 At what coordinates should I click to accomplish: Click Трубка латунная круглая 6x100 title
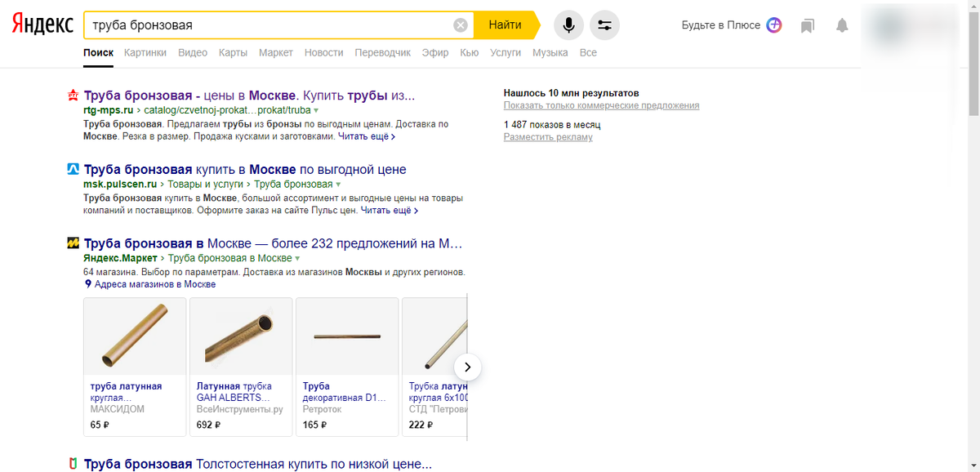tap(438, 392)
